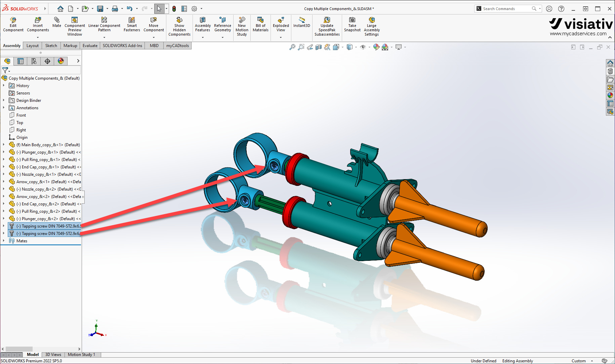Open the Design Library task pane icon
Image resolution: width=615 pixels, height=364 pixels.
tap(610, 71)
